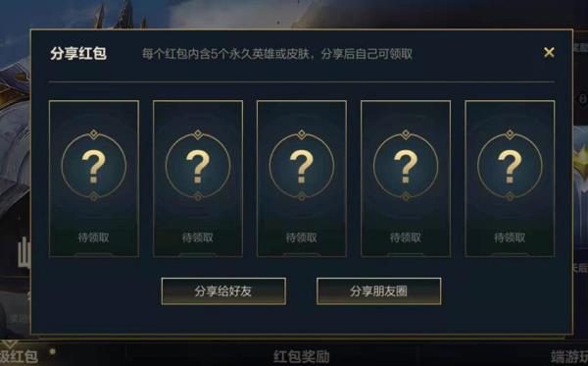Click the small dot beside the 级红包 tab
This screenshot has width=588, height=366.
[x=53, y=351]
